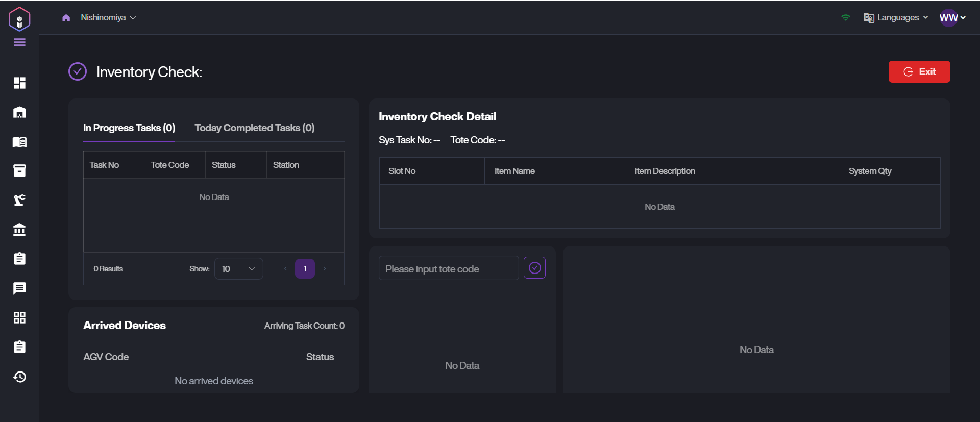Select the In Progress Tasks tab
The height and width of the screenshot is (422, 980).
click(129, 128)
